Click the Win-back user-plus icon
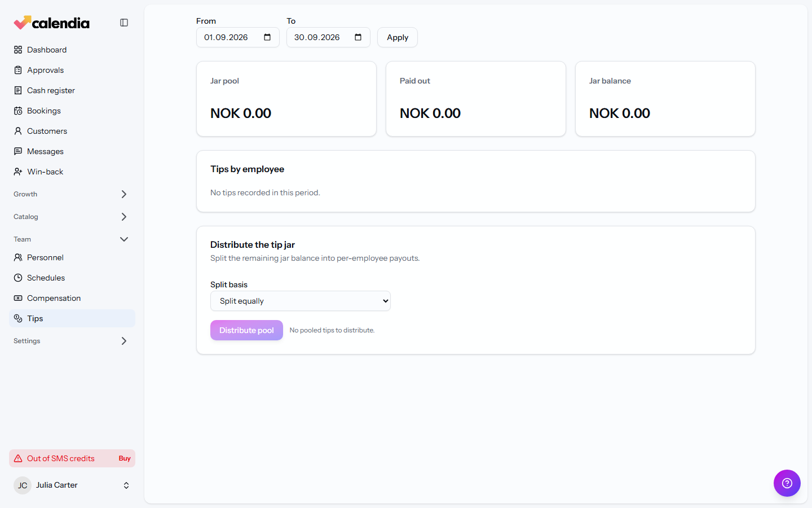The height and width of the screenshot is (508, 812). (x=18, y=172)
